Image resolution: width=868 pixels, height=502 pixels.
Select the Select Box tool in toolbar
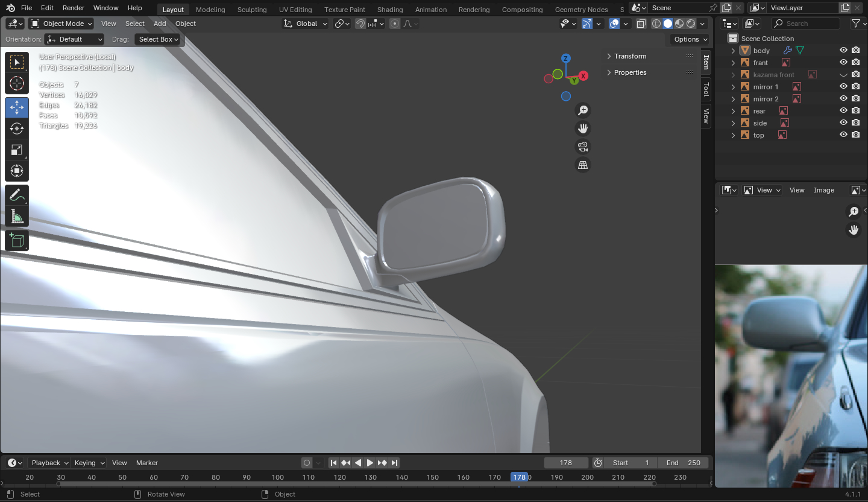[x=17, y=63]
